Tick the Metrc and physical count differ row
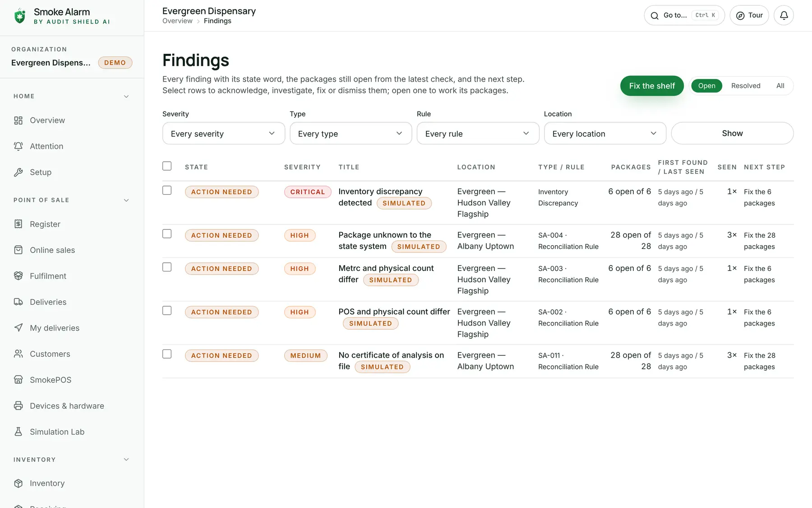 (x=167, y=267)
